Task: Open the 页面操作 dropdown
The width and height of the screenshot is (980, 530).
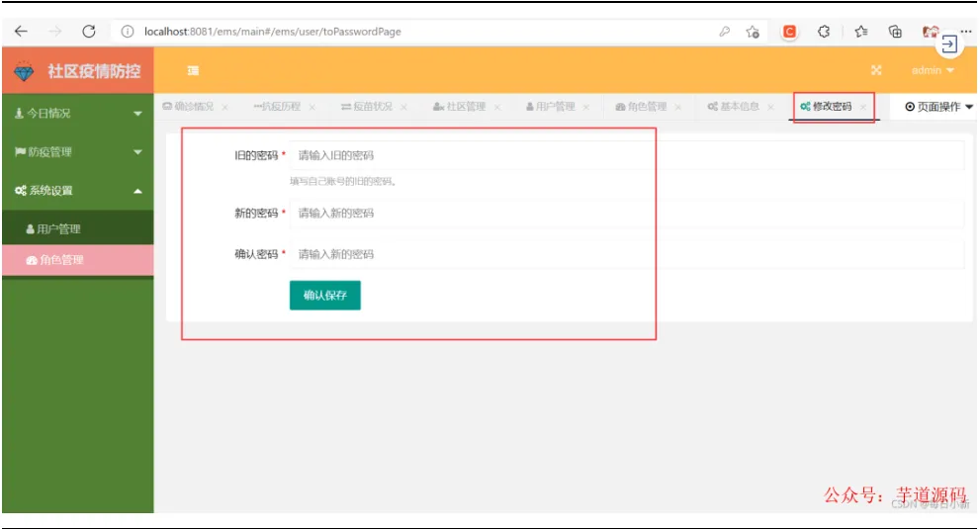Action: coord(938,107)
